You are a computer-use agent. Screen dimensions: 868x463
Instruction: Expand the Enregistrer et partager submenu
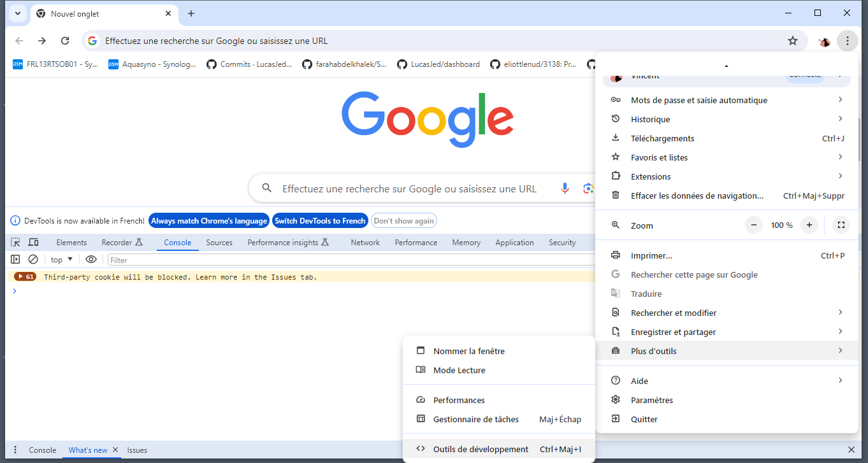pos(727,332)
